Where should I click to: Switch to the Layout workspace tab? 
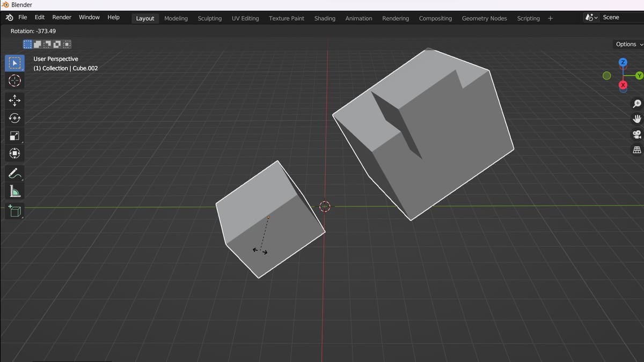[x=145, y=18]
